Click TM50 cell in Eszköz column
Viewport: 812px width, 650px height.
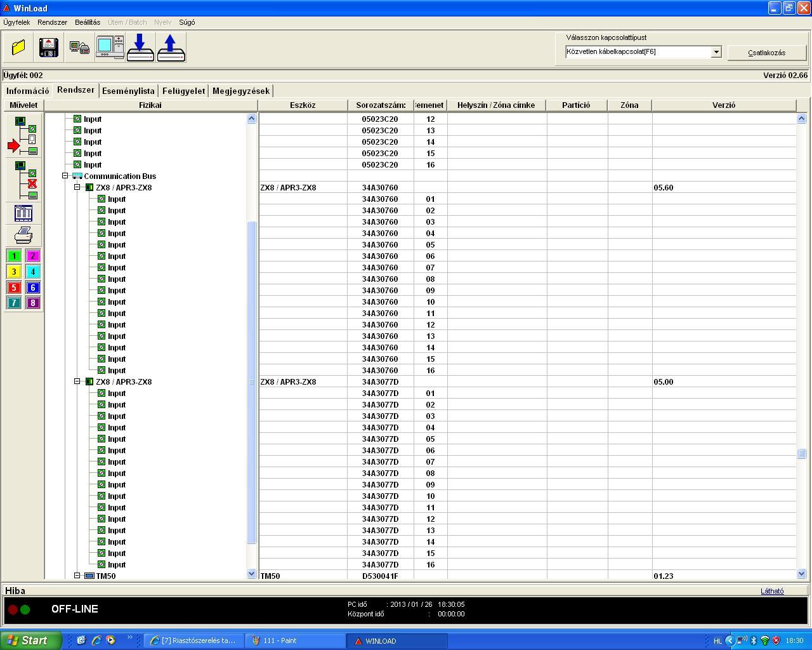coord(303,576)
